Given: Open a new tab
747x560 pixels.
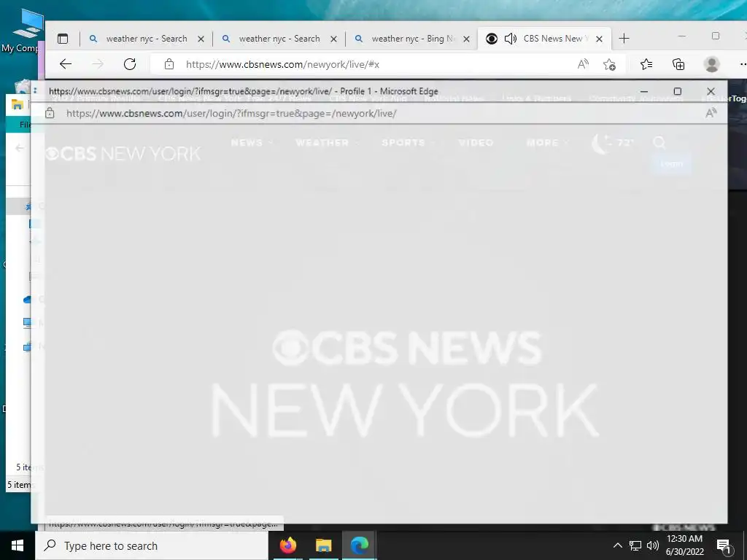Looking at the screenshot, I should coord(624,39).
